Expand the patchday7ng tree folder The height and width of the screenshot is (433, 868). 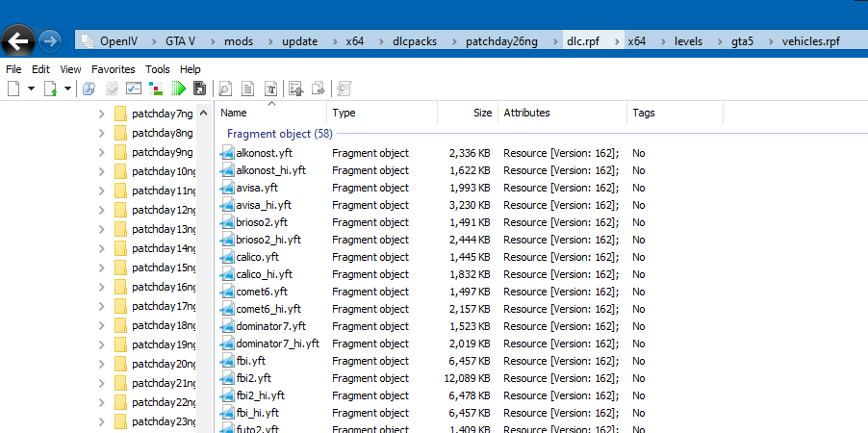tap(101, 114)
